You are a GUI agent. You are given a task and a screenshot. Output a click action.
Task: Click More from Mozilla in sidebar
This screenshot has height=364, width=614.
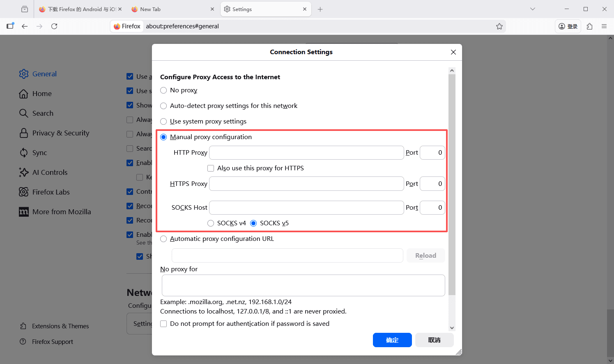tap(61, 211)
